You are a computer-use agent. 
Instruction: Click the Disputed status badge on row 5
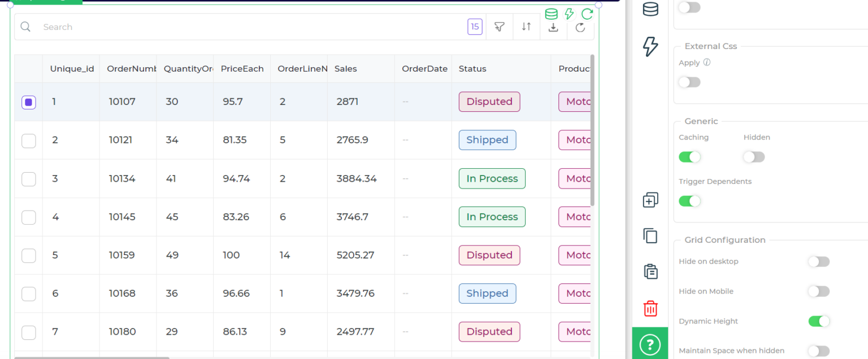489,255
